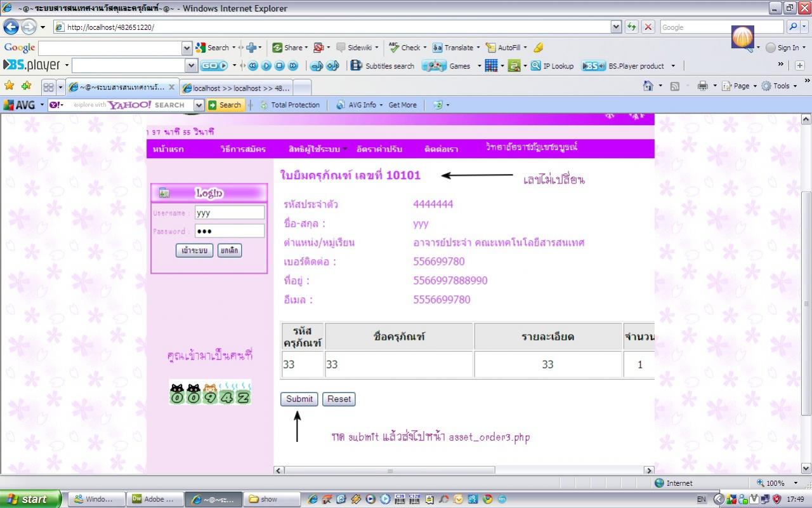The width and height of the screenshot is (812, 508).
Task: Click Total Protection on the AVG toolbar
Action: (290, 105)
